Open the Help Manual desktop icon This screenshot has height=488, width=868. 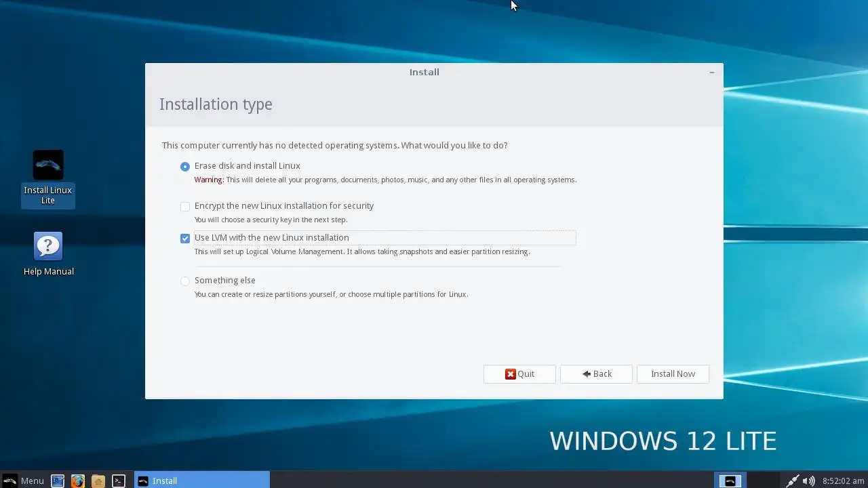point(48,254)
